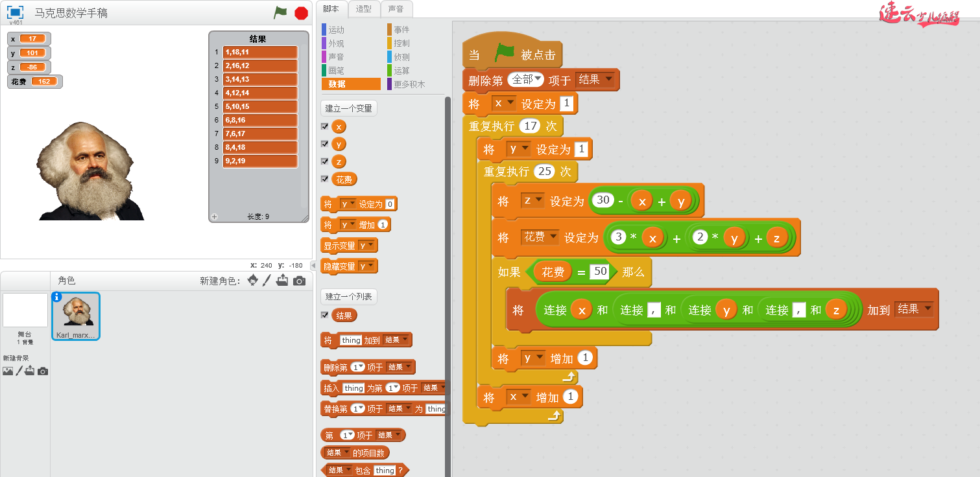
Task: Open the 声音 tab
Action: pyautogui.click(x=396, y=9)
